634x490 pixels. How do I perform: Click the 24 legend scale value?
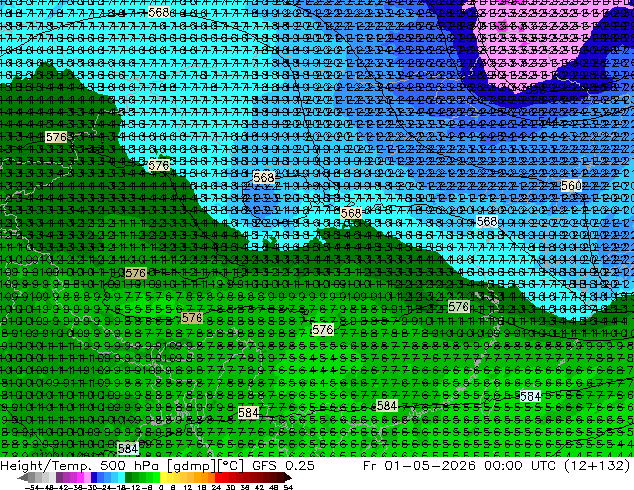(216, 487)
